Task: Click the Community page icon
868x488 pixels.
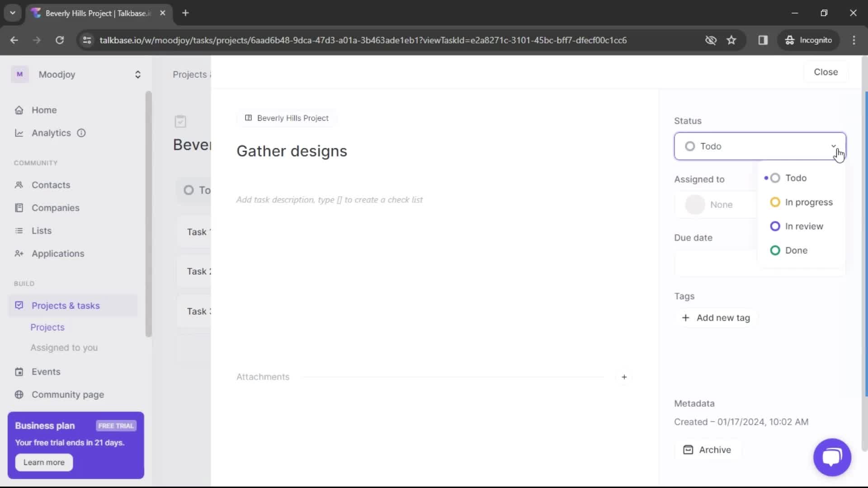Action: [19, 394]
